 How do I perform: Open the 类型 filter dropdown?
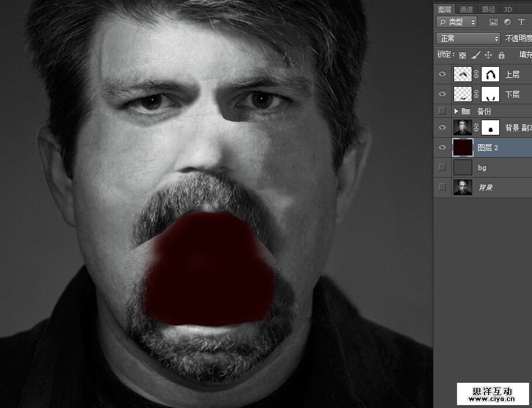tap(457, 22)
